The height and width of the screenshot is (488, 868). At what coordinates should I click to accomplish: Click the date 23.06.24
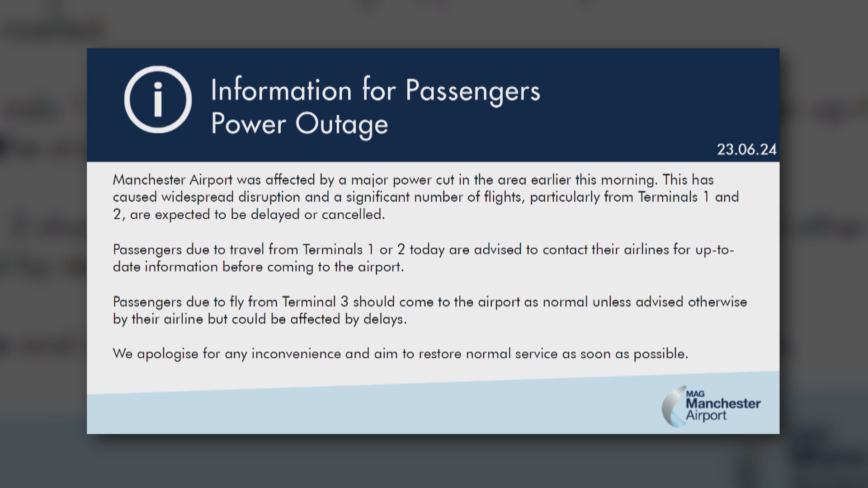click(746, 150)
